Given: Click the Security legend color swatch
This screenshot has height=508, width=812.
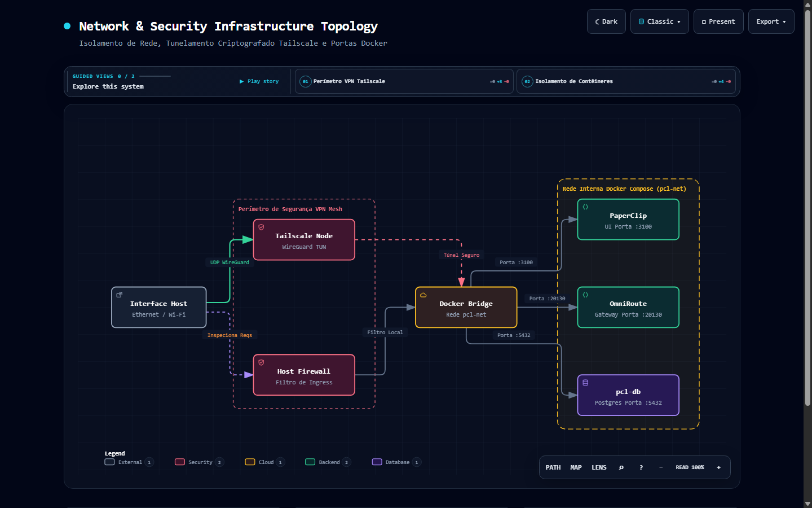Looking at the screenshot, I should (x=180, y=462).
